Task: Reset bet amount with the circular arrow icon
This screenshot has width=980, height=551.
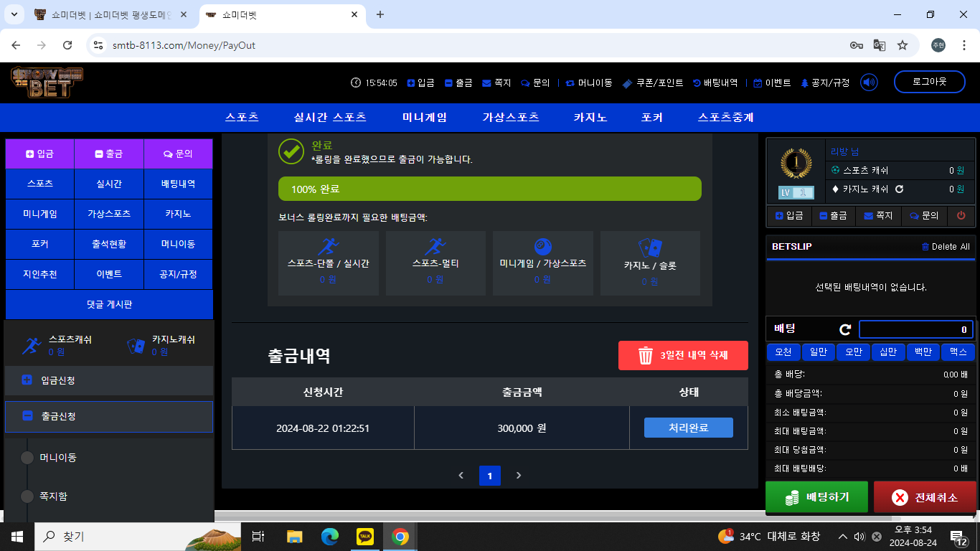Action: pyautogui.click(x=845, y=329)
